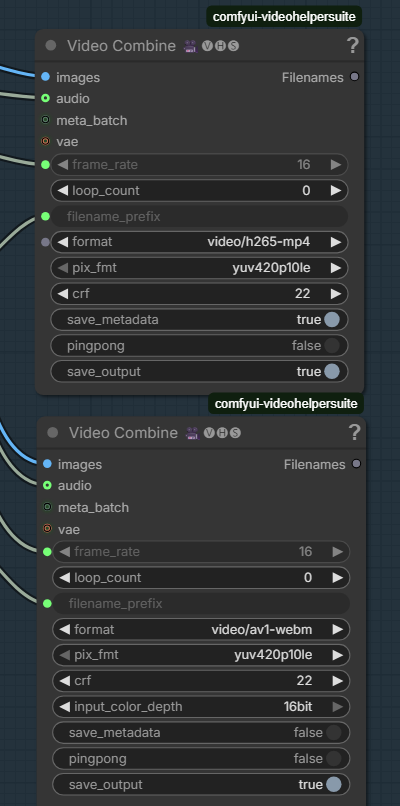This screenshot has width=400, height=806.
Task: Click the images input socket on bottom node
Action: 47,464
